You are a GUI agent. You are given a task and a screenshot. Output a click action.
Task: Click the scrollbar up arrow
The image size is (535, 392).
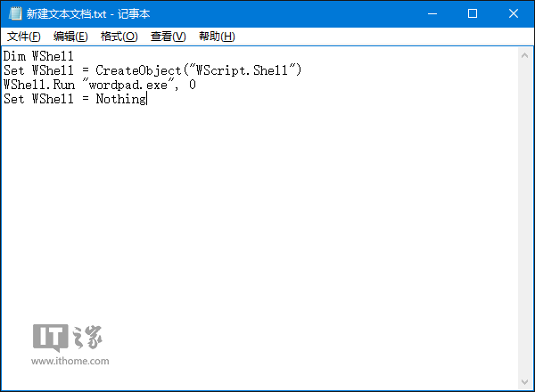[525, 55]
